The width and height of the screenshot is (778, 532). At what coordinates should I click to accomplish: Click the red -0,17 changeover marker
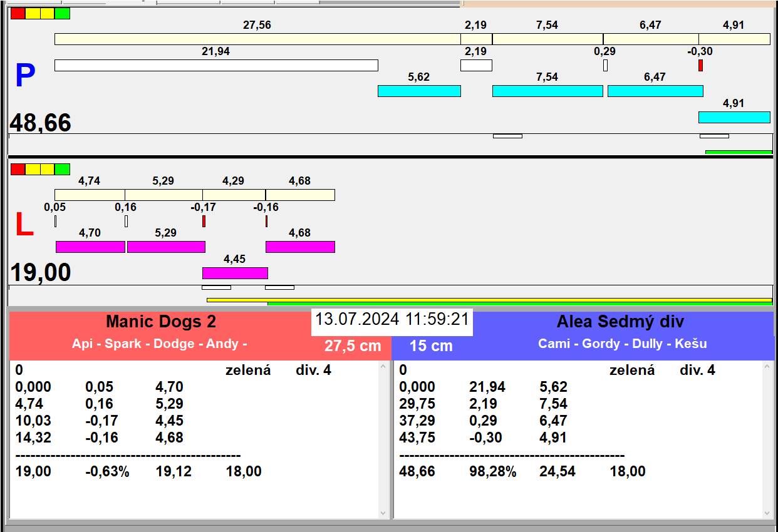[x=204, y=221]
